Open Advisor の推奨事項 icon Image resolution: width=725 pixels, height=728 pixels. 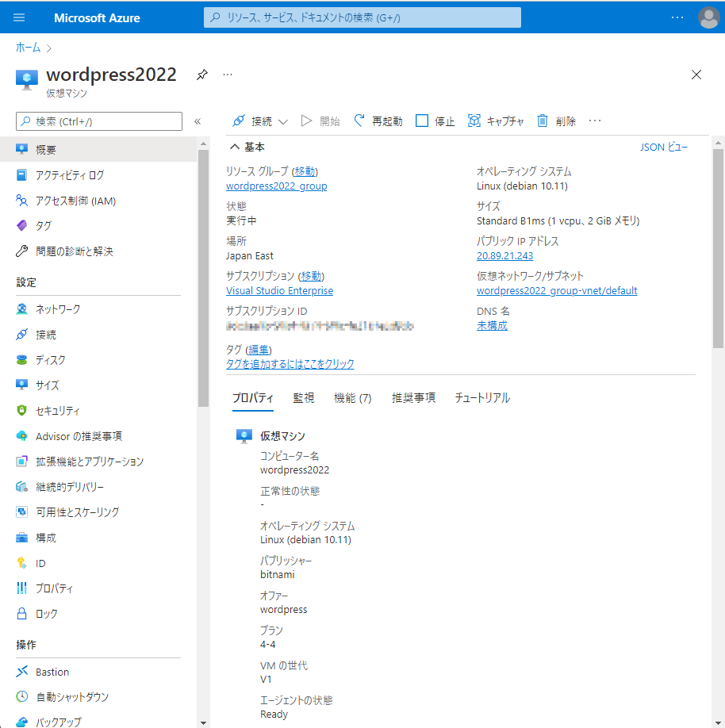[22, 436]
